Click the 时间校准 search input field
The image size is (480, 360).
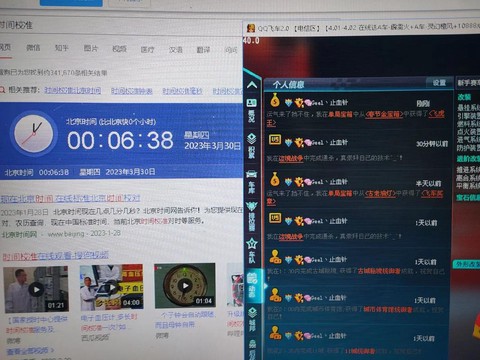pos(120,25)
